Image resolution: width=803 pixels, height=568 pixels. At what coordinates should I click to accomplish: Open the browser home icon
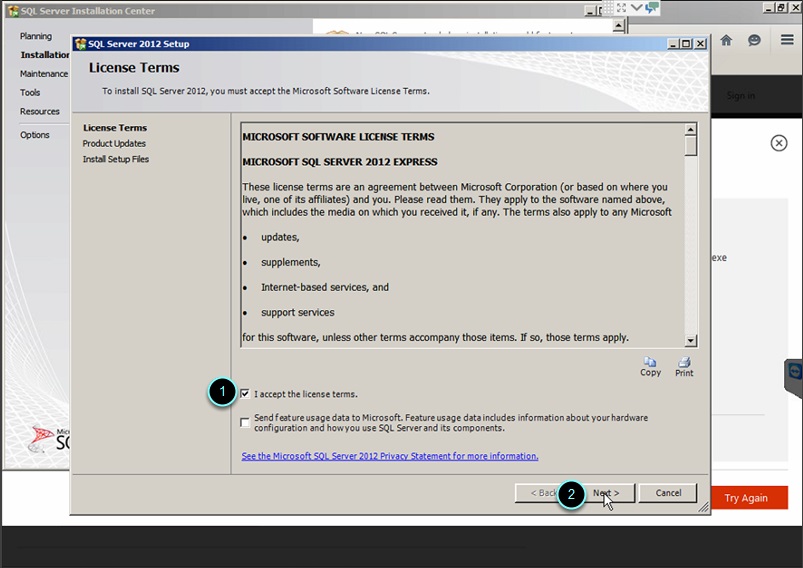pyautogui.click(x=726, y=40)
